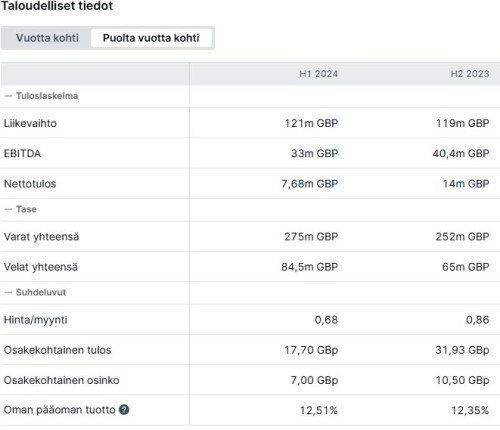Click the help icon beside Oman pääoman tuotto
The width and height of the screenshot is (500, 430).
pyautogui.click(x=124, y=410)
